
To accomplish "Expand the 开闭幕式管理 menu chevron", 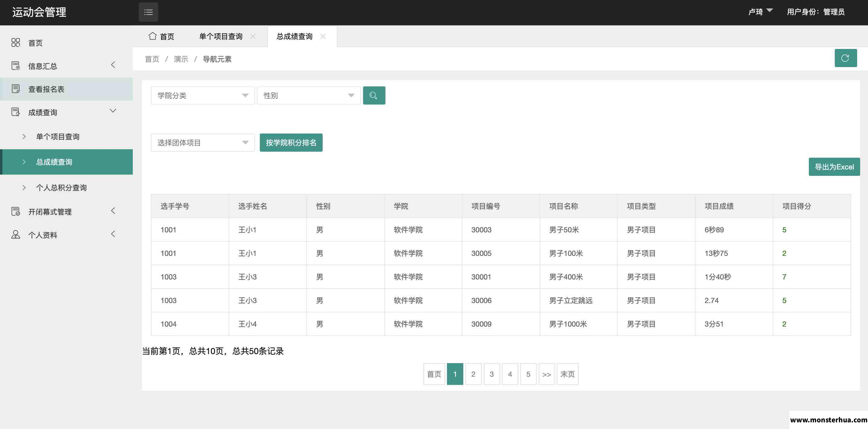I will [x=113, y=211].
